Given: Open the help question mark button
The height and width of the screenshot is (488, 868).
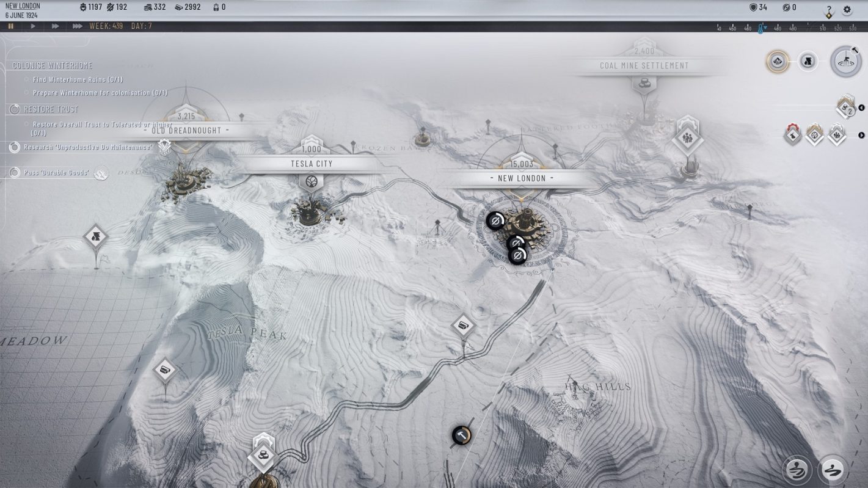Looking at the screenshot, I should click(x=829, y=10).
